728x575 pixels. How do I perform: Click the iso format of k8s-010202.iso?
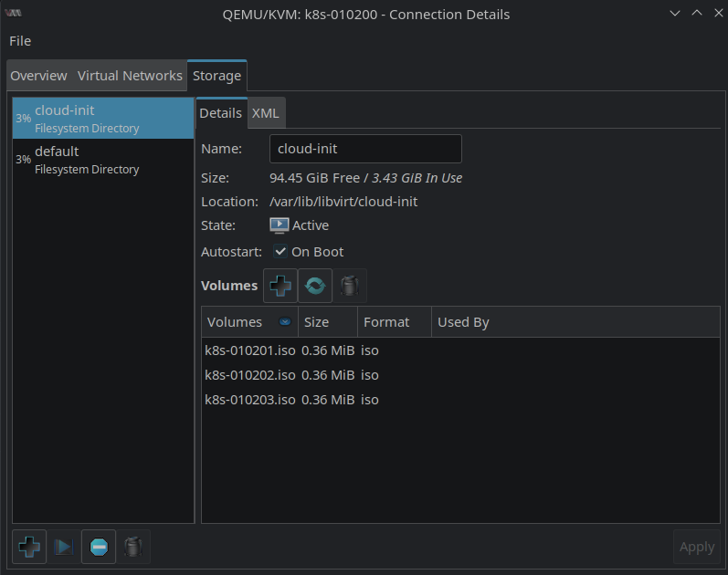[x=370, y=375]
